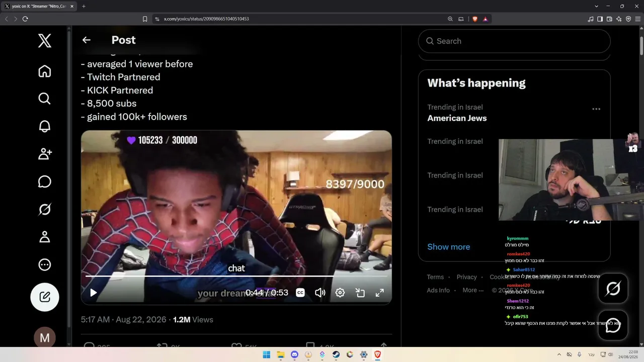Open File Explorer from taskbar
The width and height of the screenshot is (644, 362).
281,354
